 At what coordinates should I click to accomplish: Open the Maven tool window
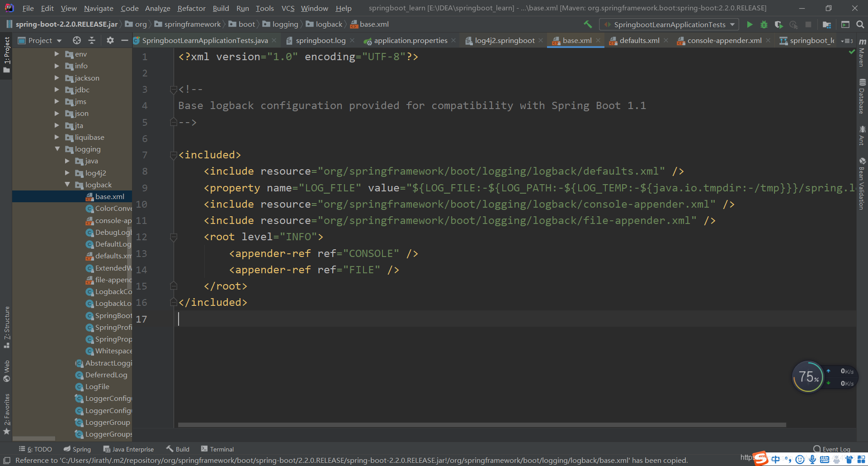click(x=862, y=53)
